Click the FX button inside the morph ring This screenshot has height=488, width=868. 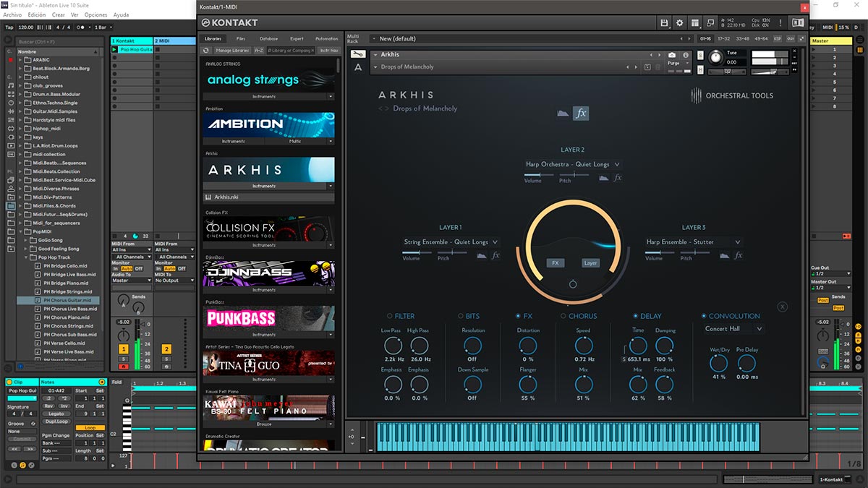[x=556, y=263]
